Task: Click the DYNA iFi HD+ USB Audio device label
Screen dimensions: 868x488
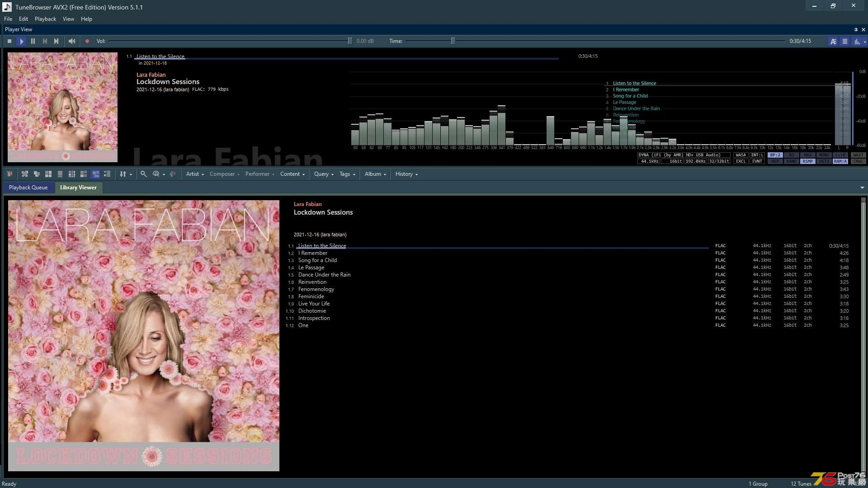Action: 684,155
